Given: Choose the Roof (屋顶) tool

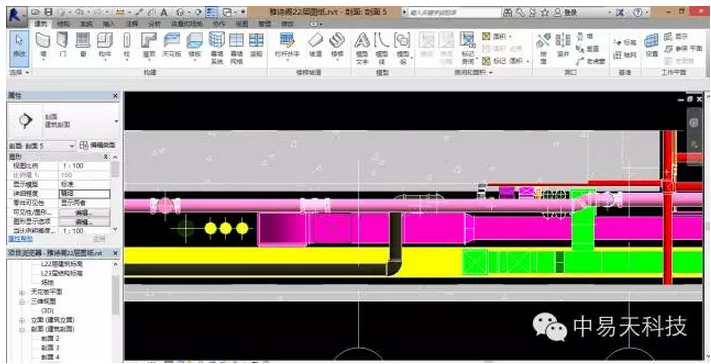Looking at the screenshot, I should pyautogui.click(x=148, y=47).
